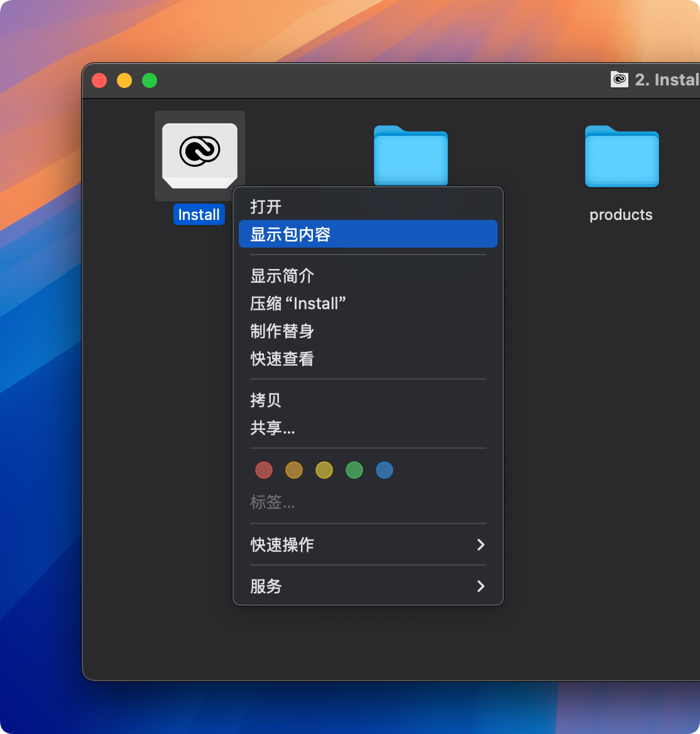The height and width of the screenshot is (734, 700).
Task: Apply the red color tag
Action: [264, 470]
